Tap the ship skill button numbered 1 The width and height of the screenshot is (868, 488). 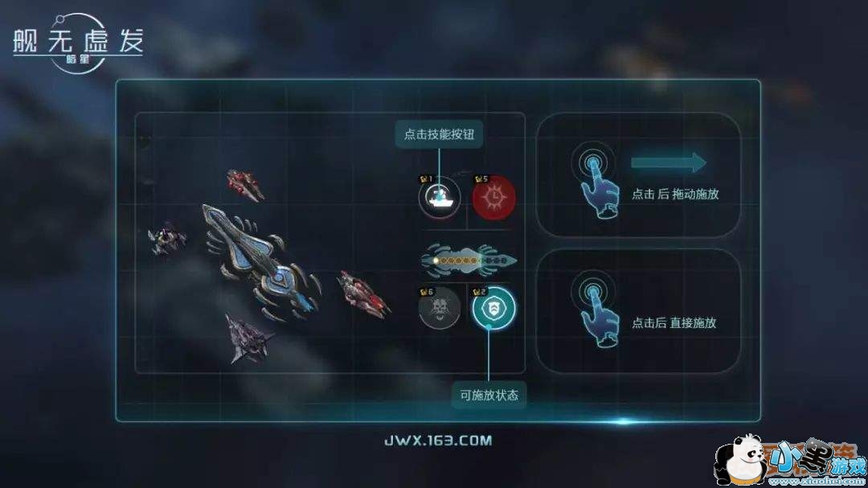coord(440,197)
